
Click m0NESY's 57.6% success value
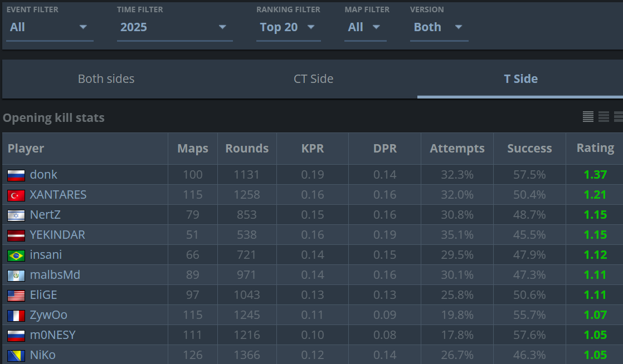(529, 335)
